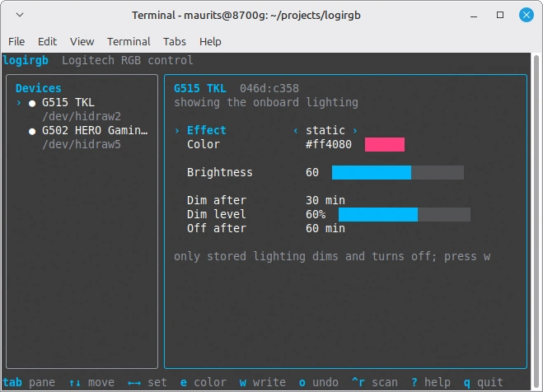Maximize the terminal window

[x=499, y=15]
